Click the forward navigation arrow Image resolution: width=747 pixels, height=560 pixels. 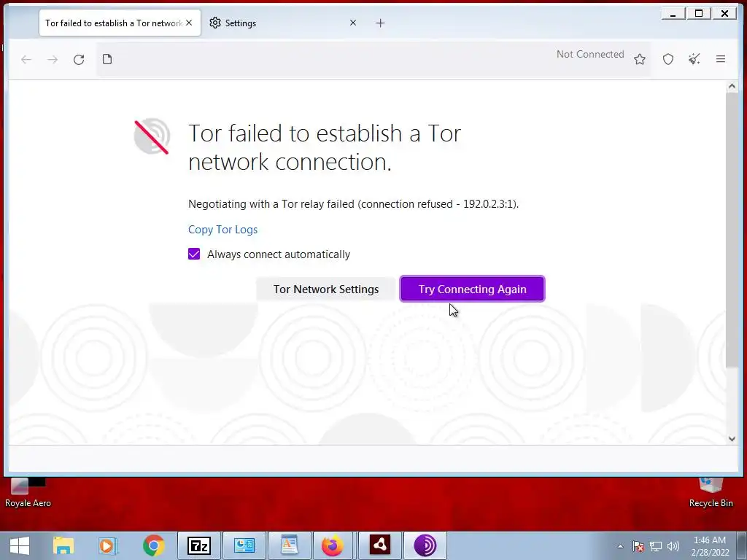click(x=53, y=60)
